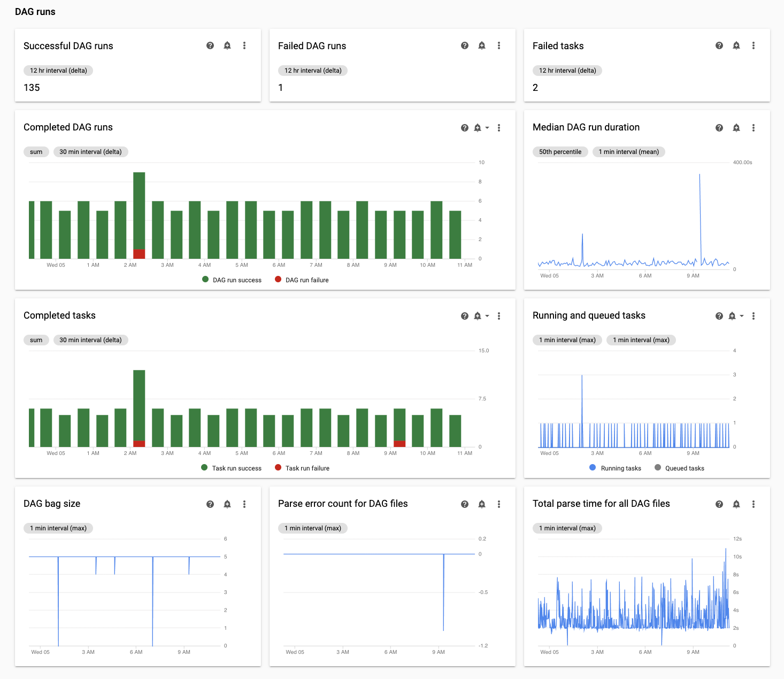
Task: Open help for DAG bag size
Action: point(210,504)
